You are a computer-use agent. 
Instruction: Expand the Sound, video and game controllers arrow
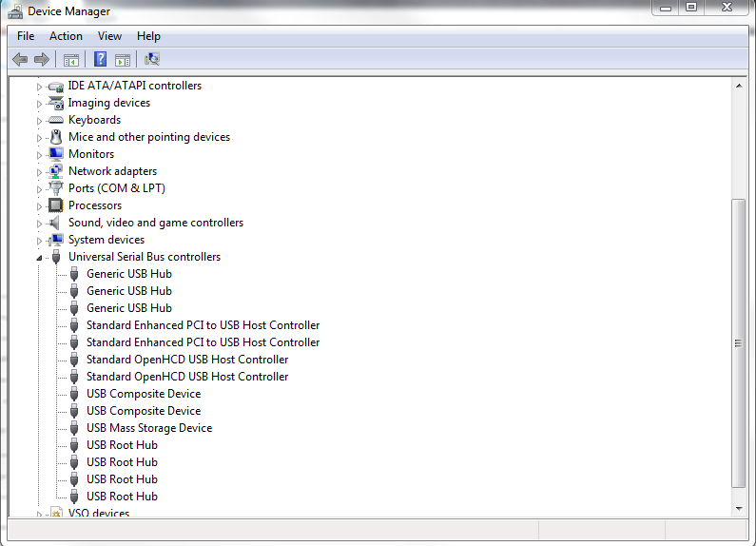(40, 224)
